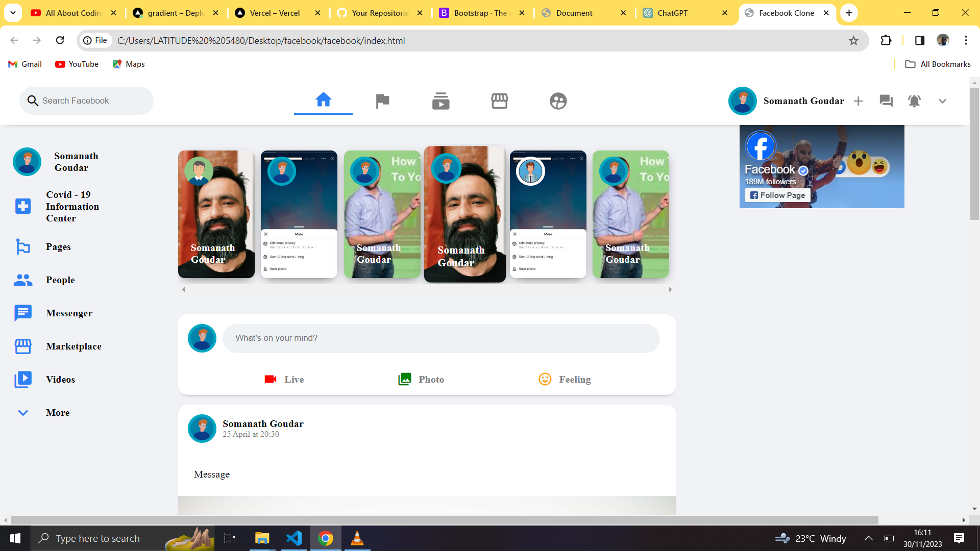Screen dimensions: 980x551
Task: Click the messages chat icon in header
Action: pos(886,101)
